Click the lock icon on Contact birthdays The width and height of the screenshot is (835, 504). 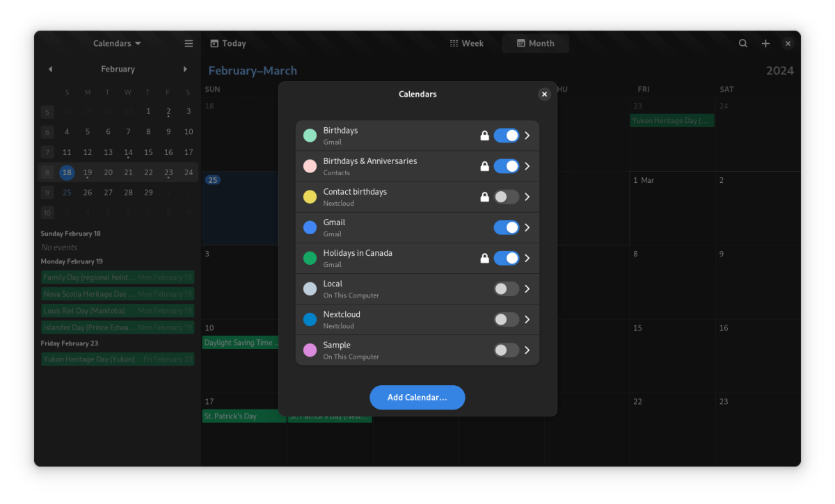click(x=484, y=197)
